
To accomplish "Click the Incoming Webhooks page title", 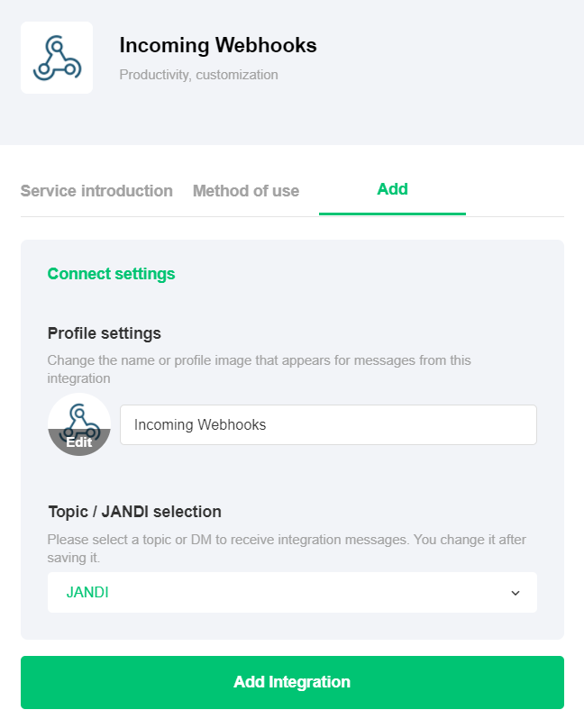I will click(218, 45).
